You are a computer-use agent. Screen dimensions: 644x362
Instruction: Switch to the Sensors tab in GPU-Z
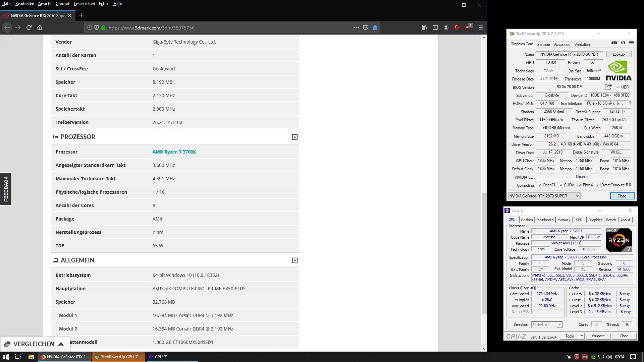543,45
